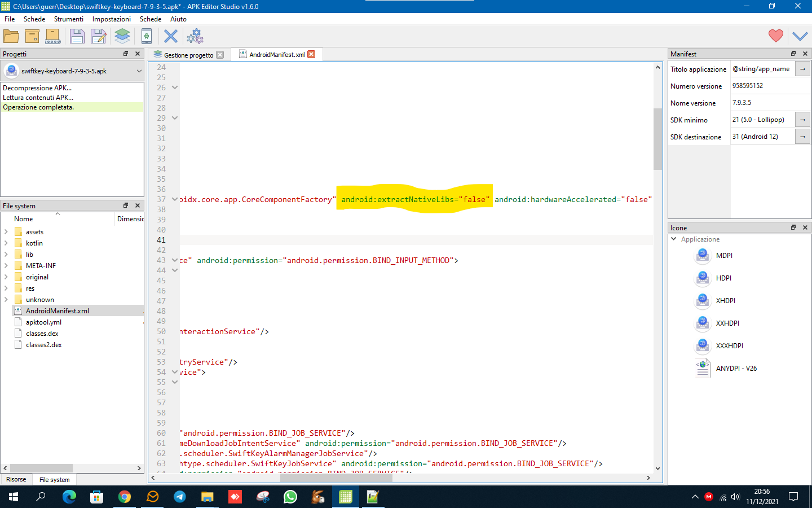The width and height of the screenshot is (812, 508).
Task: Click arrow button next to SDK destinazione
Action: pos(802,137)
